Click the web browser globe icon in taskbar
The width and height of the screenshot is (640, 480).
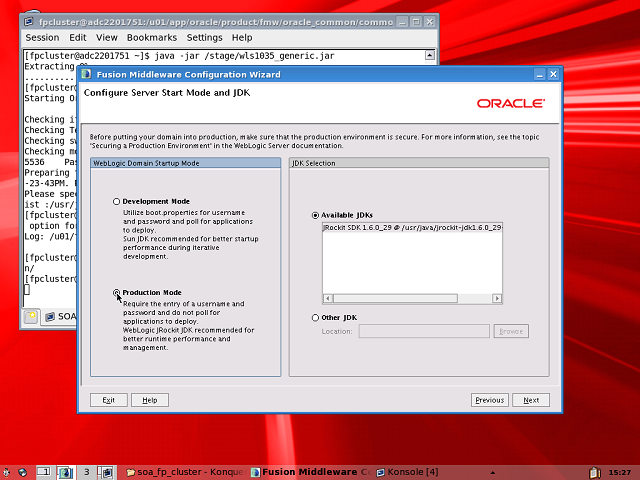(22, 472)
